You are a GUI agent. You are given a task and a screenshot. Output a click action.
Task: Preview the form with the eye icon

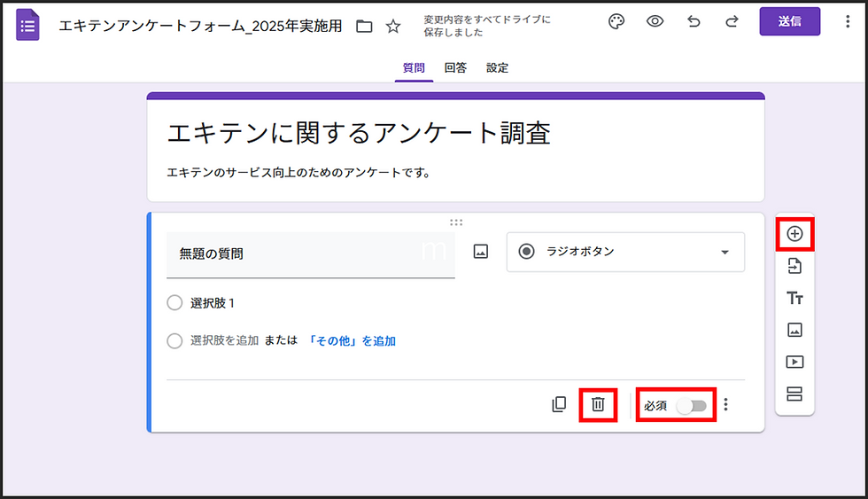655,21
